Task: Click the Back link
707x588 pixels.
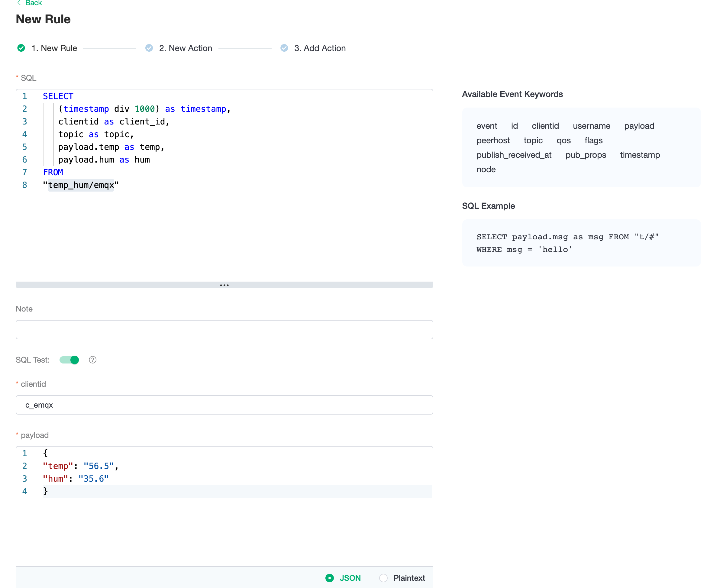Action: click(x=33, y=3)
